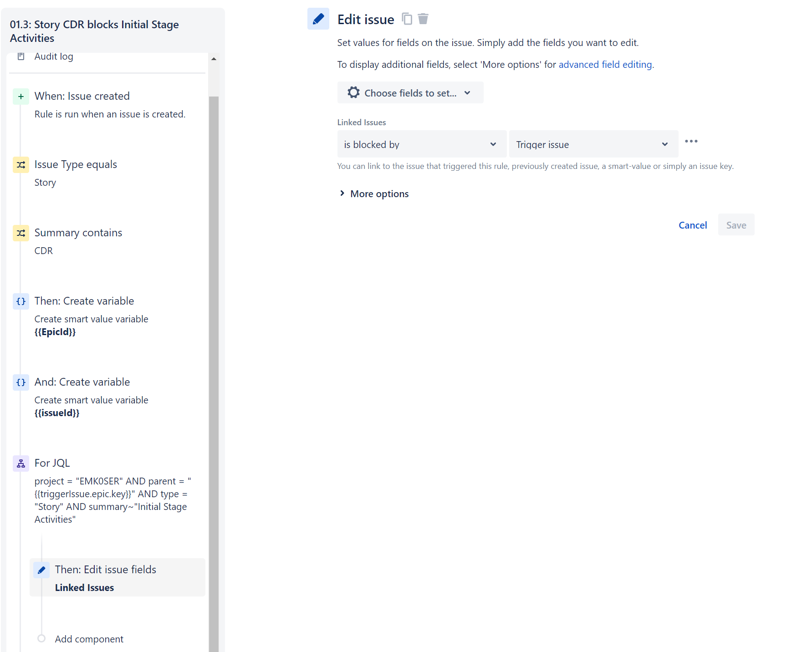The height and width of the screenshot is (652, 812).
Task: Click the advanced field editing link
Action: click(x=605, y=65)
